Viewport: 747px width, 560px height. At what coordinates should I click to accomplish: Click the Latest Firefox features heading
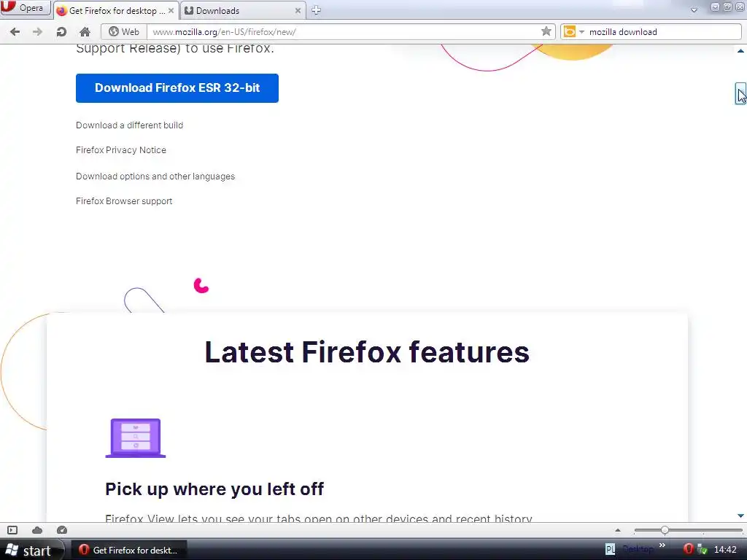(x=367, y=352)
